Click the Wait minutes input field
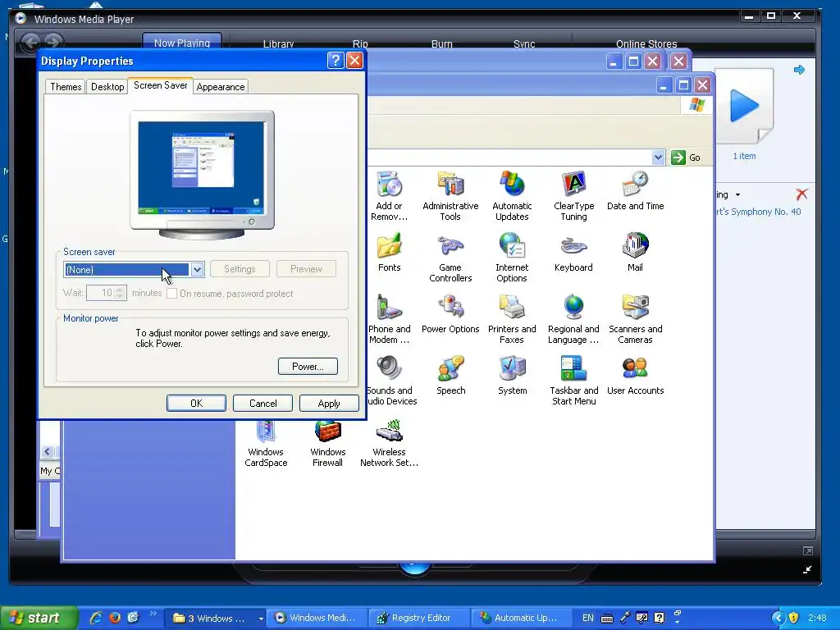Viewport: 840px width, 630px height. click(x=101, y=293)
